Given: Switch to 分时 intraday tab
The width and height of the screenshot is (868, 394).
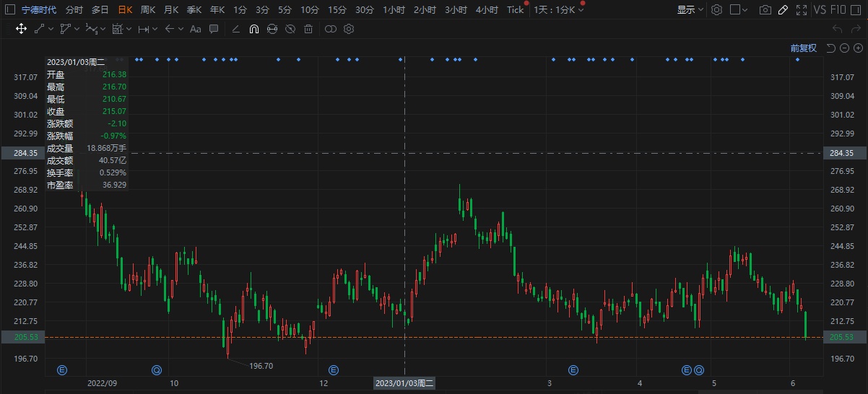Looking at the screenshot, I should pyautogui.click(x=74, y=10).
